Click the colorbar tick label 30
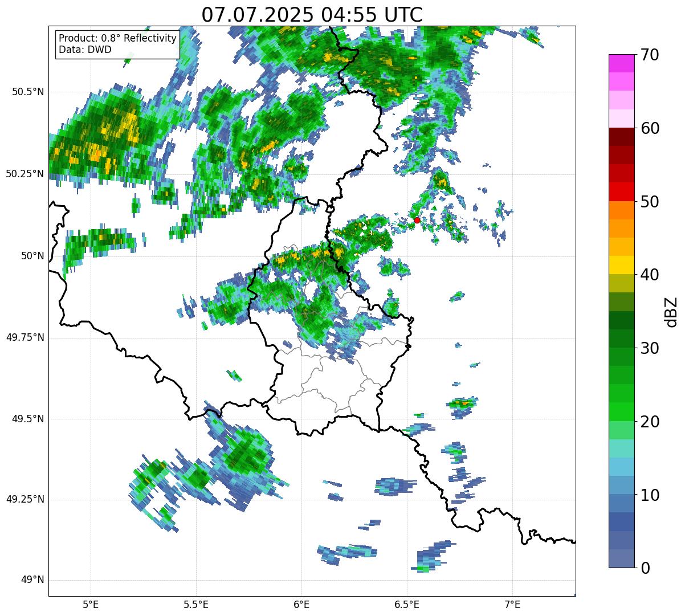This screenshot has height=616, width=685. pos(649,348)
